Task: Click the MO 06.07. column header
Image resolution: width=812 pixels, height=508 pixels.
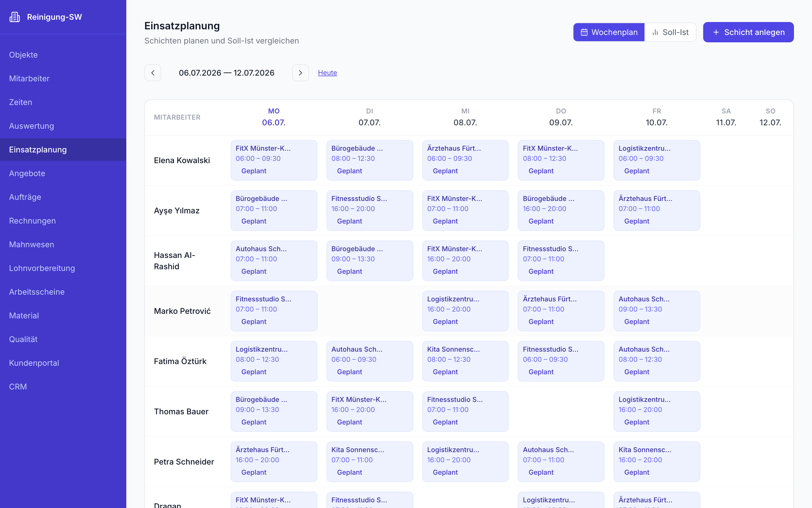Action: [274, 117]
